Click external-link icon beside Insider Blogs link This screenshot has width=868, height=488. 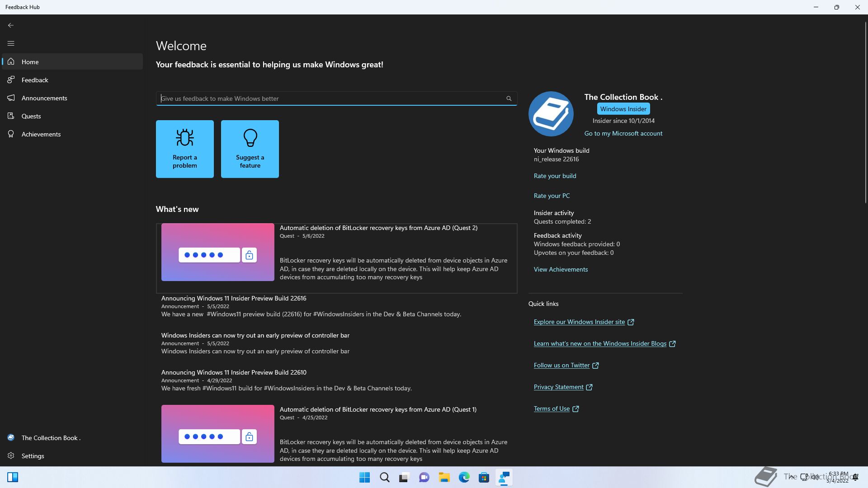(x=672, y=344)
